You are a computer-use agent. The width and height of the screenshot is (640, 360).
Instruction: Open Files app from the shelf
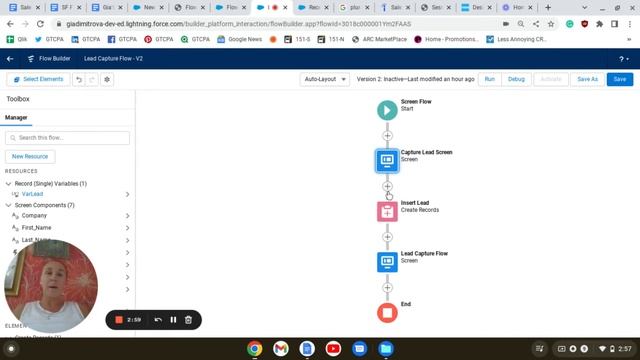pyautogui.click(x=386, y=349)
